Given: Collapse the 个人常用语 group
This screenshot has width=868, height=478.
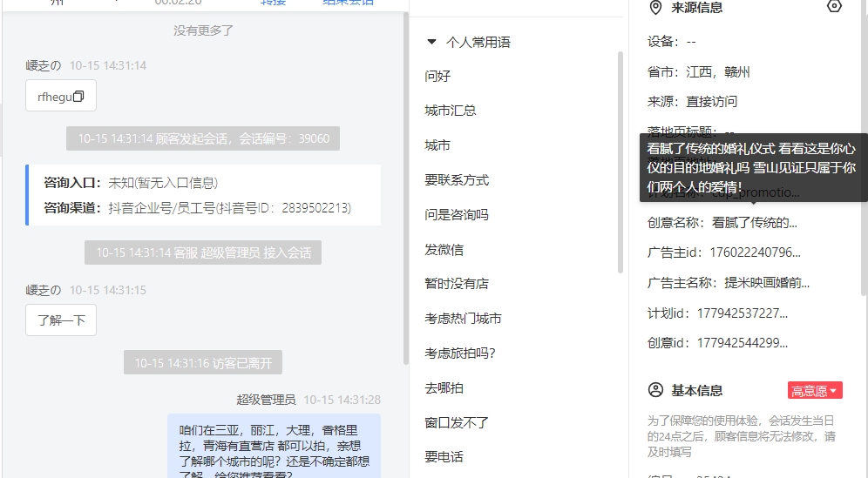Looking at the screenshot, I should click(x=431, y=42).
